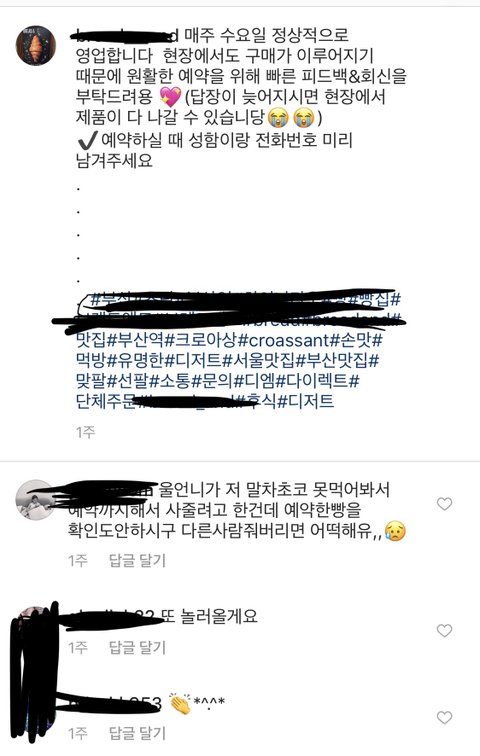Open the #손맛 hashtag
Viewport: 480px width, 756px height.
(x=356, y=340)
